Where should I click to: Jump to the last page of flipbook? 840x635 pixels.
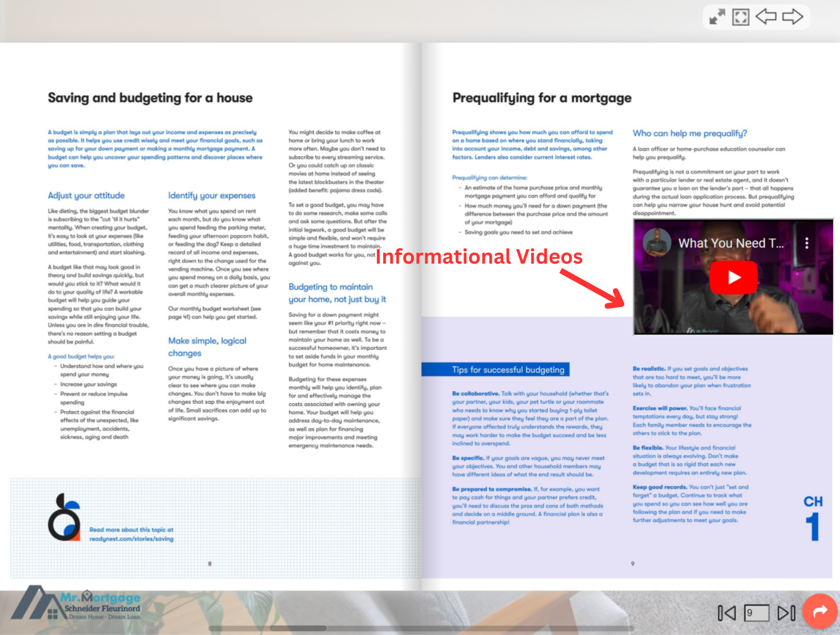pyautogui.click(x=787, y=613)
